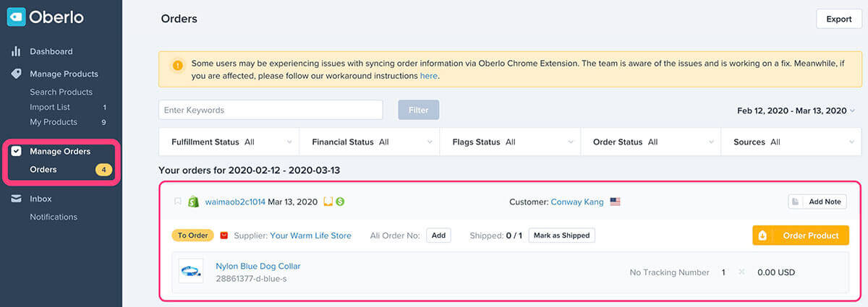This screenshot has width=868, height=307.
Task: Click 'Your orders for 2020-02-12 - 2020-03-13' heading
Action: click(249, 170)
